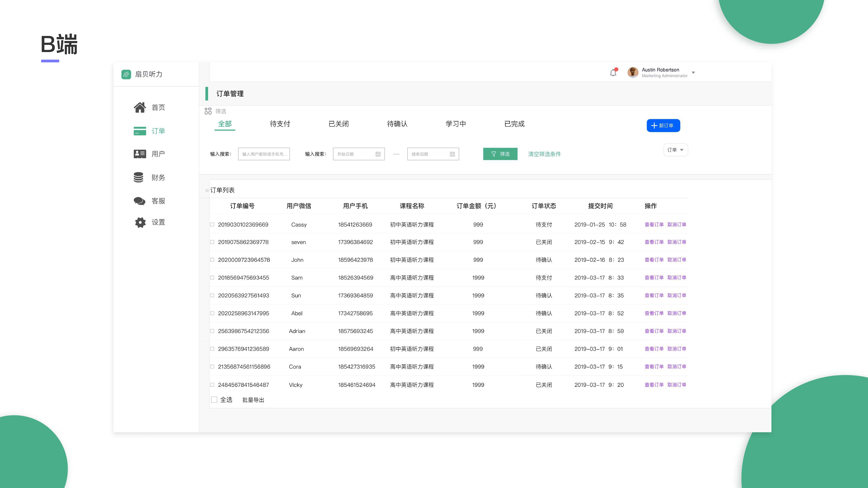
Task: Open the 设置 gear icon
Action: pyautogui.click(x=140, y=222)
